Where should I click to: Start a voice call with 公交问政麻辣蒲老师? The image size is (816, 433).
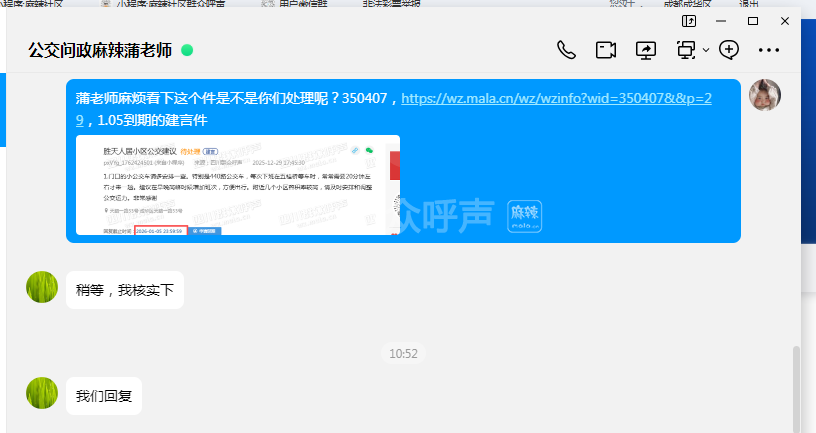[566, 50]
